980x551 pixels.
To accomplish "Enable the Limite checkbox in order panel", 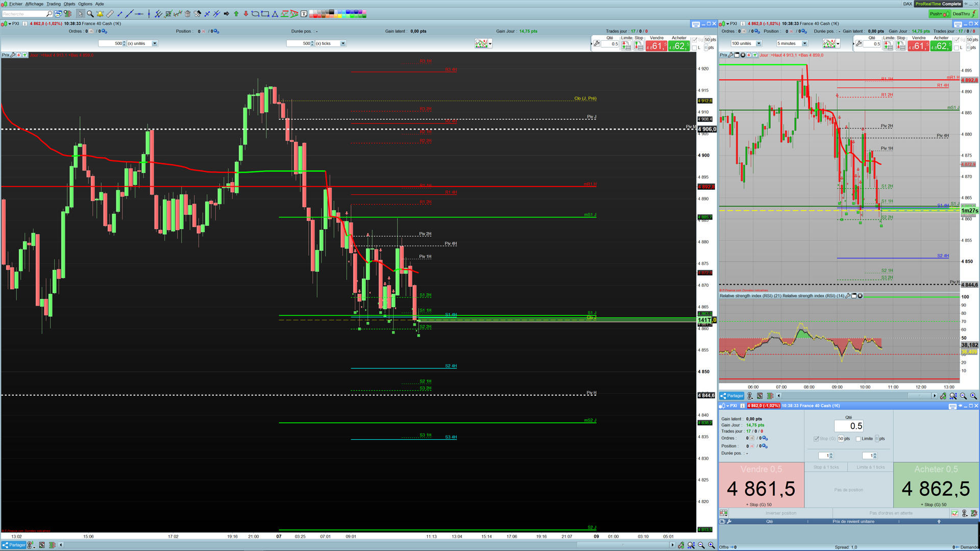I will (x=859, y=439).
